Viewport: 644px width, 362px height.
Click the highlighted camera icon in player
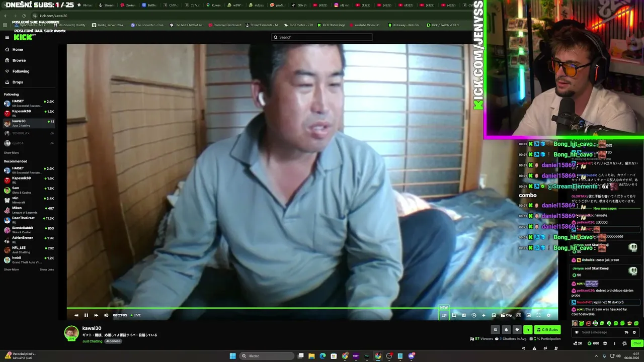tap(444, 315)
